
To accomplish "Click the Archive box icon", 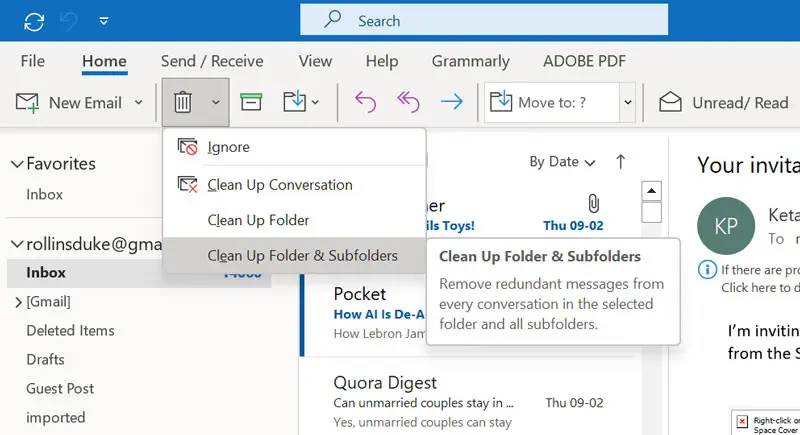I will [x=251, y=102].
